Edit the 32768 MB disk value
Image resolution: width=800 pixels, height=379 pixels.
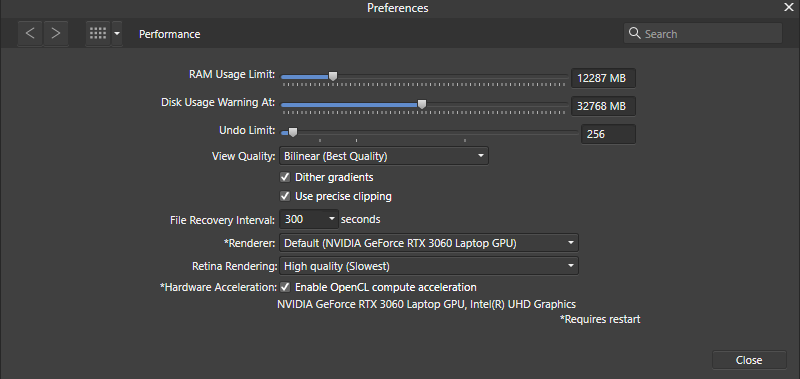(603, 106)
